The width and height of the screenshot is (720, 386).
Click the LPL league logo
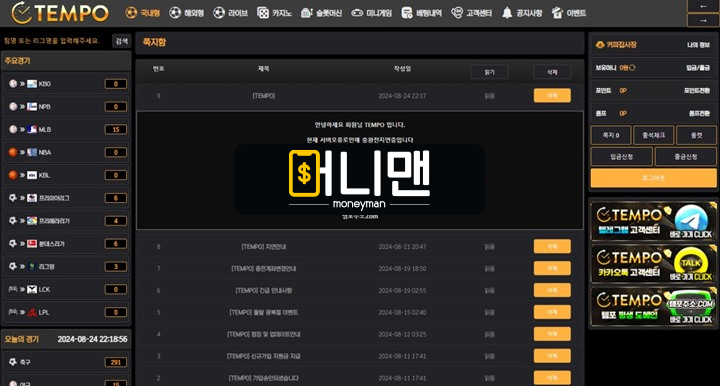32,312
